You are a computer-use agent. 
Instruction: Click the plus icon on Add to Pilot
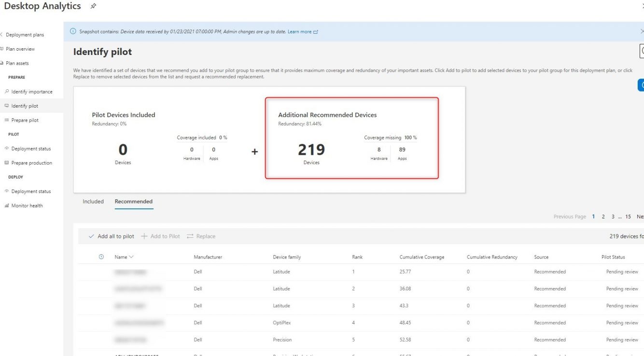click(143, 236)
